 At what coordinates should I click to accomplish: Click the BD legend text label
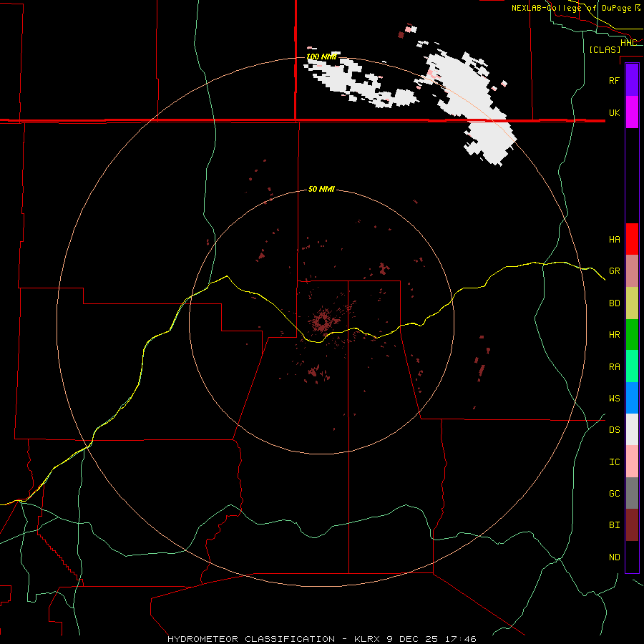pyautogui.click(x=614, y=303)
